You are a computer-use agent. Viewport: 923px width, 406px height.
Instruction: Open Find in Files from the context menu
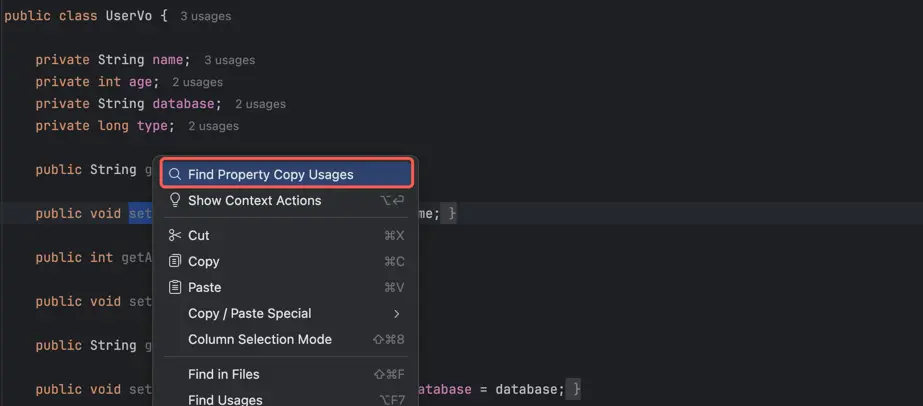223,374
